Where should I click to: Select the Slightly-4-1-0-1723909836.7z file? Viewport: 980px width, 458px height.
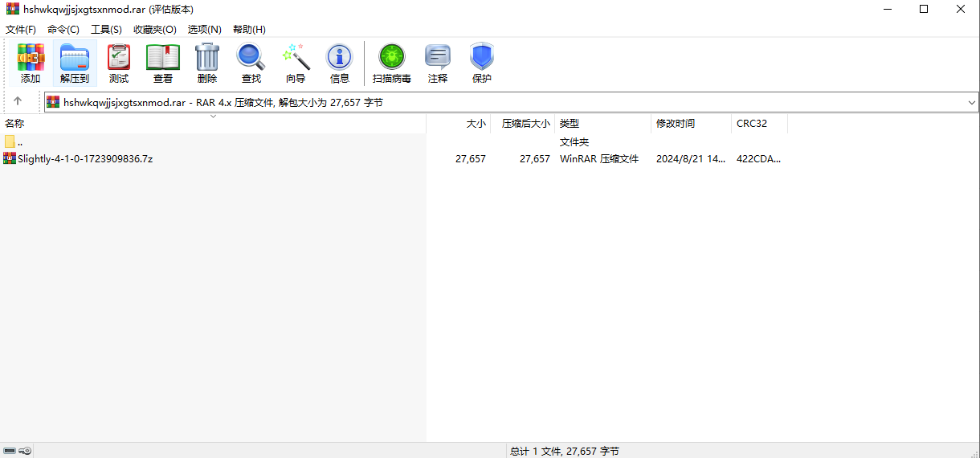pos(85,159)
